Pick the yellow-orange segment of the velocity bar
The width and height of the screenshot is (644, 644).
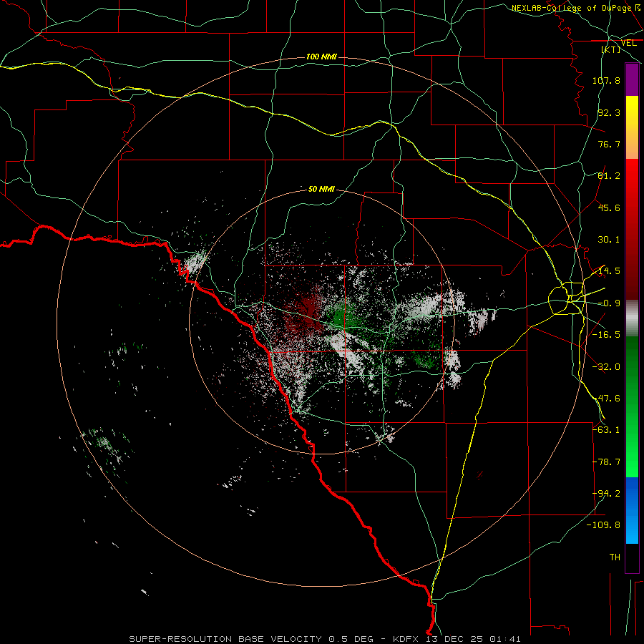pyautogui.click(x=632, y=127)
